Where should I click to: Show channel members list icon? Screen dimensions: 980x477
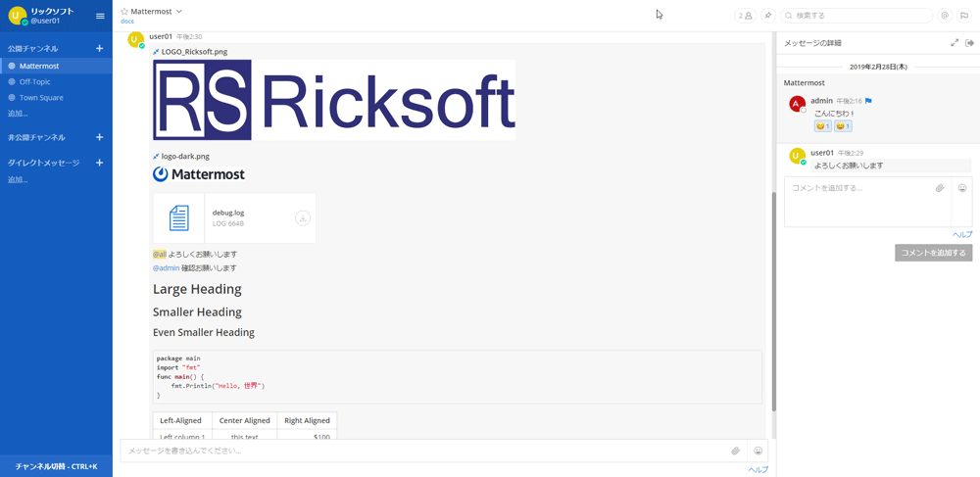click(x=745, y=16)
